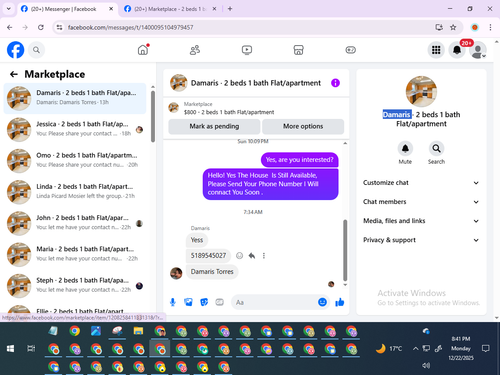This screenshot has width=500, height=375.
Task: Mute the conversation with the bell icon
Action: (x=405, y=148)
